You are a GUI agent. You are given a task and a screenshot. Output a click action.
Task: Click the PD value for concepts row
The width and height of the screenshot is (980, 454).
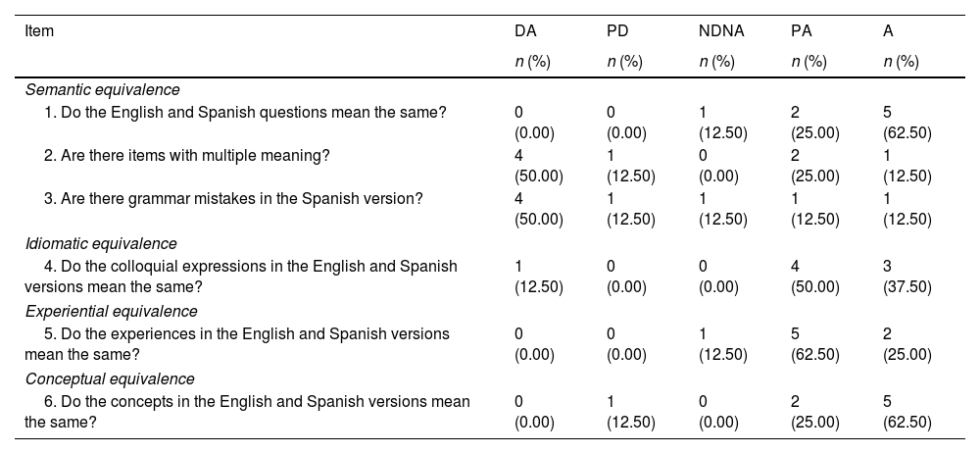click(x=631, y=410)
